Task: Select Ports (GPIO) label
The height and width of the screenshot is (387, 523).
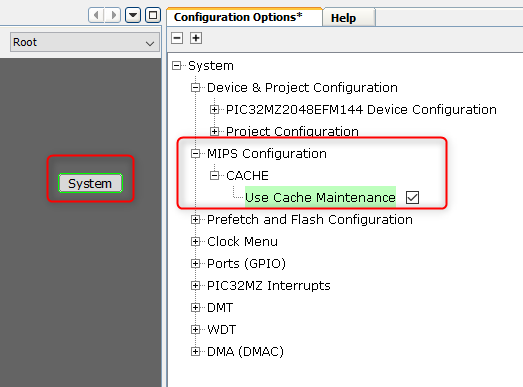Action: [246, 264]
